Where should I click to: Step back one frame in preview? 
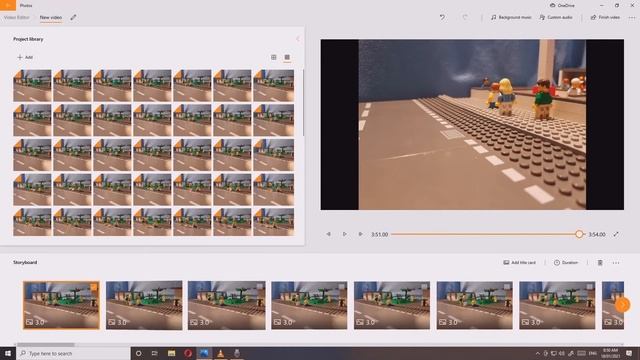coord(329,234)
